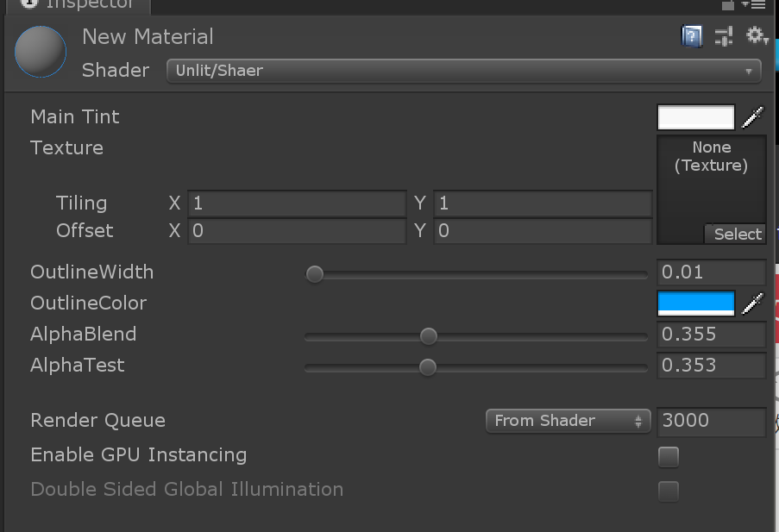Open the Render Queue From Shader dropdown
This screenshot has height=532, width=779.
pyautogui.click(x=568, y=421)
